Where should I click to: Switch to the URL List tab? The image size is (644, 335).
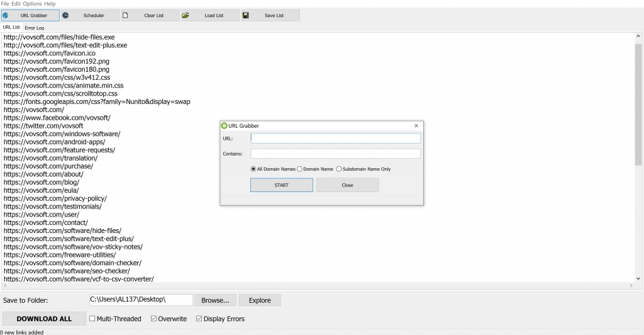(x=11, y=27)
